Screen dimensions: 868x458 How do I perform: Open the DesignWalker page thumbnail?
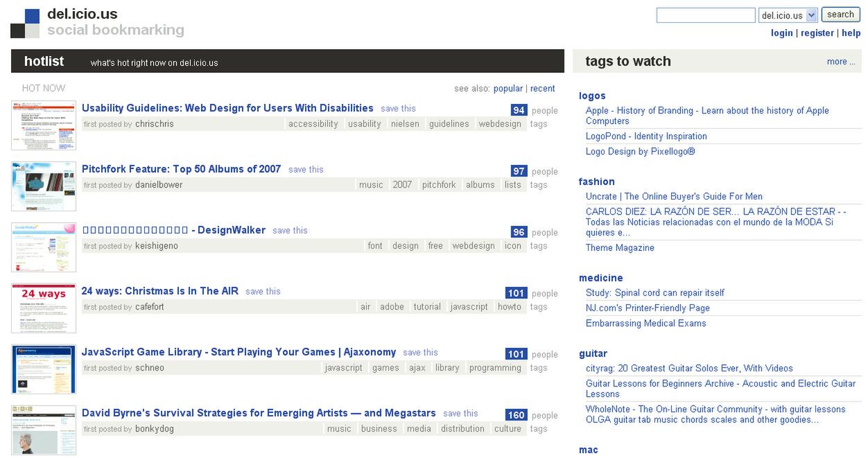tap(44, 247)
